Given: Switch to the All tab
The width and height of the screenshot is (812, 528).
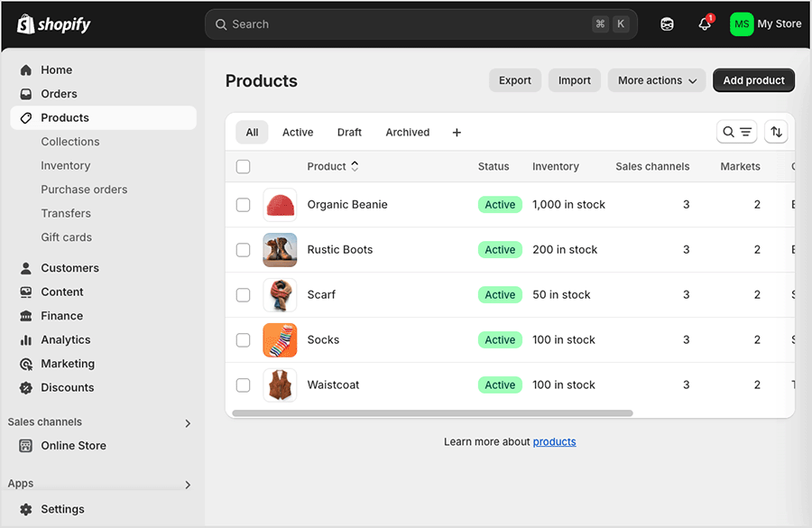Looking at the screenshot, I should click(252, 132).
